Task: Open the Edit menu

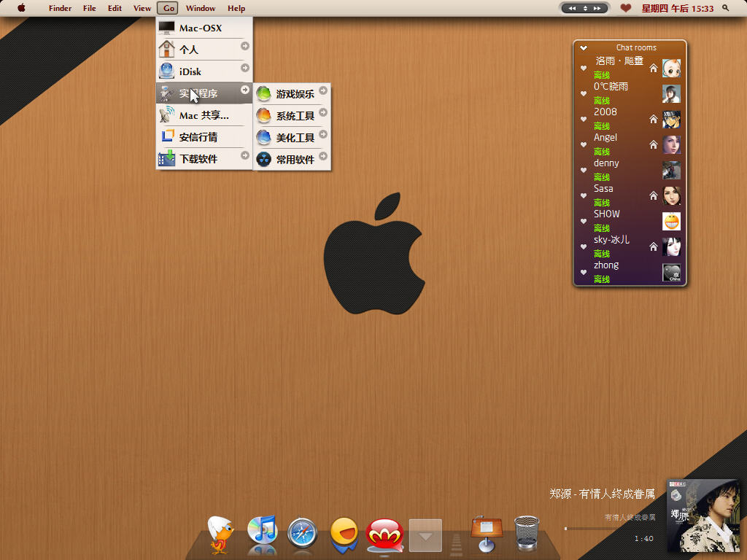Action: (x=115, y=8)
